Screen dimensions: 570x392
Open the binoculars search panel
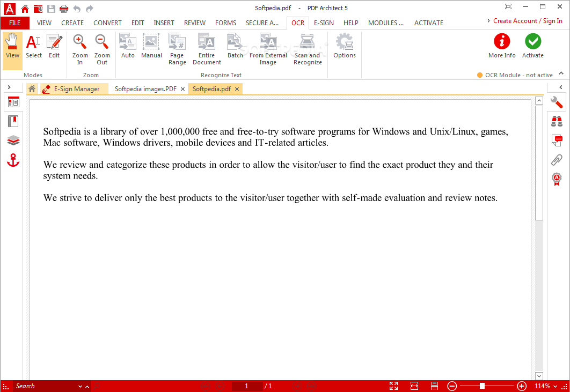coord(557,121)
